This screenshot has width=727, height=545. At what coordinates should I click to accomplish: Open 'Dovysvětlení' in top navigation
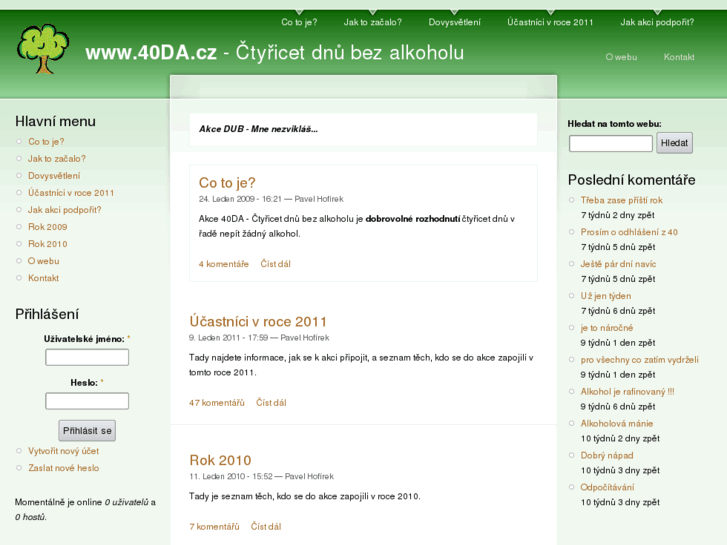point(454,22)
